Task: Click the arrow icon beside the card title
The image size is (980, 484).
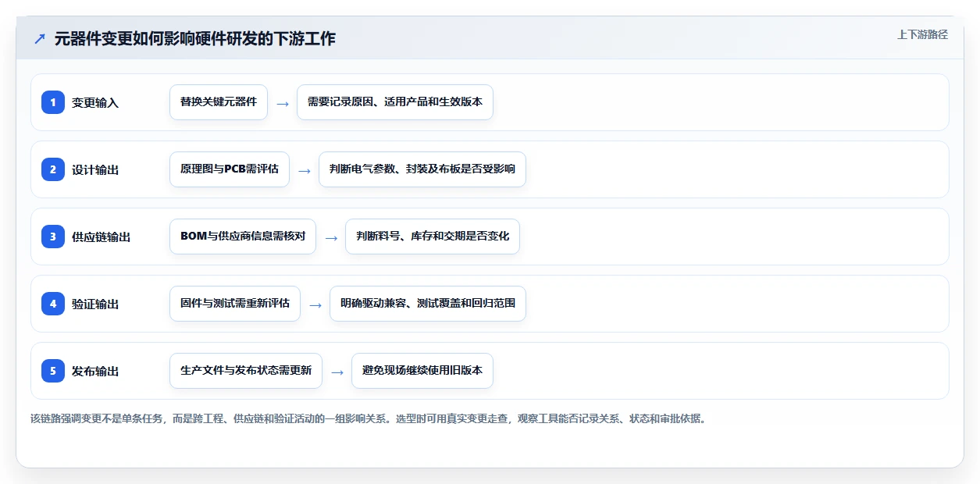Action: point(39,39)
